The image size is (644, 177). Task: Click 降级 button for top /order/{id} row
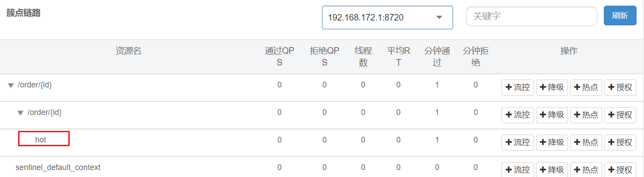point(552,87)
